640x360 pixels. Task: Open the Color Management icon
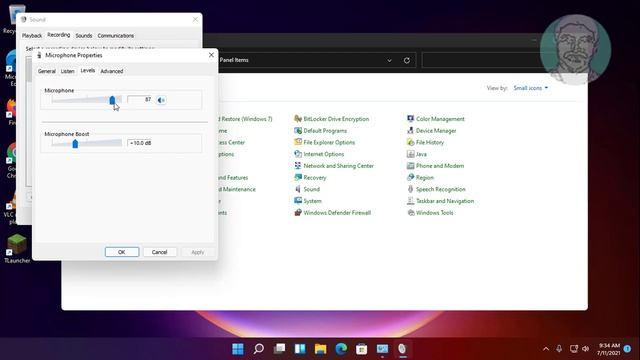pyautogui.click(x=411, y=119)
